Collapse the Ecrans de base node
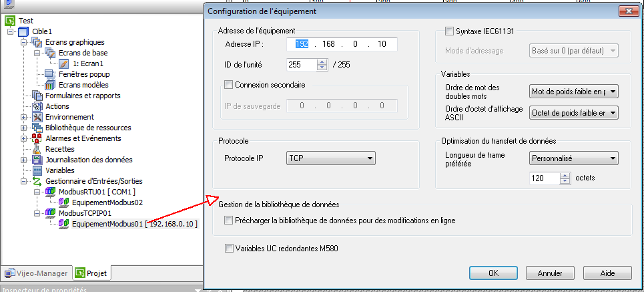The height and width of the screenshot is (292, 644). [x=37, y=53]
